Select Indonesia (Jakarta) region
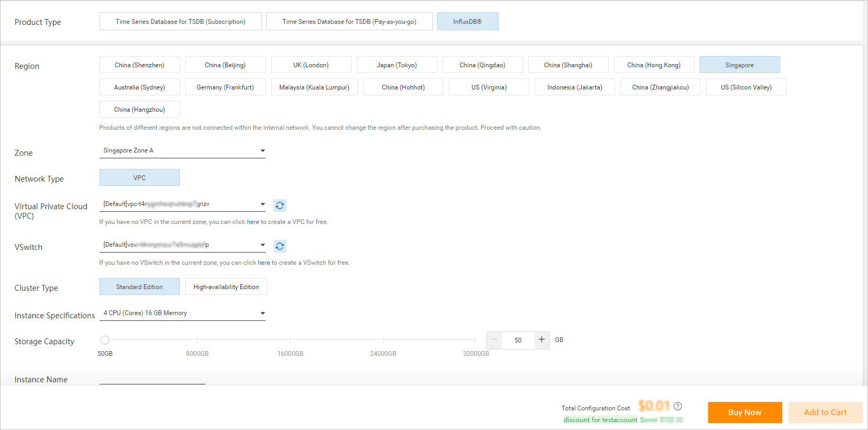The image size is (868, 430). tap(575, 87)
